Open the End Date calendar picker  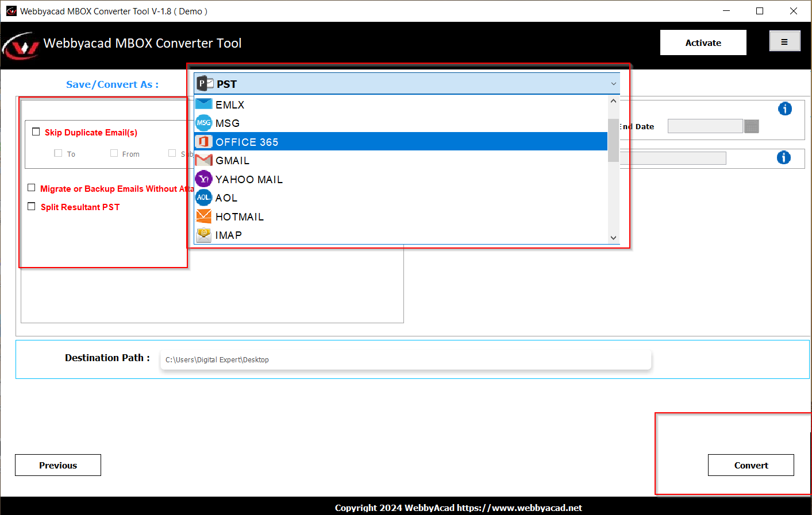pos(751,126)
